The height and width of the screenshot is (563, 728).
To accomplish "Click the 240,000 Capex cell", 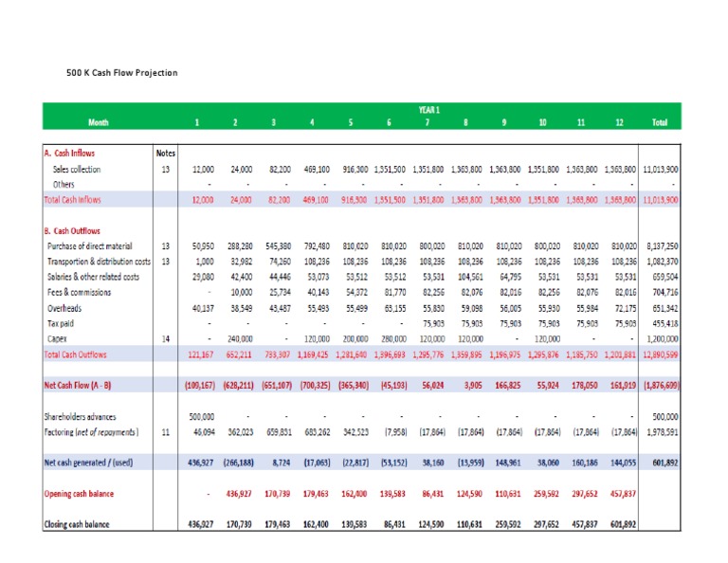I will tap(240, 338).
